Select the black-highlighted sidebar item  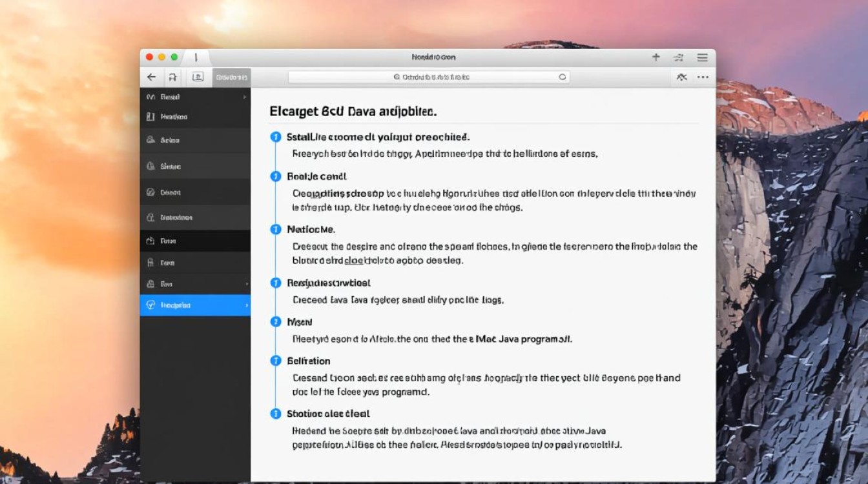click(194, 241)
